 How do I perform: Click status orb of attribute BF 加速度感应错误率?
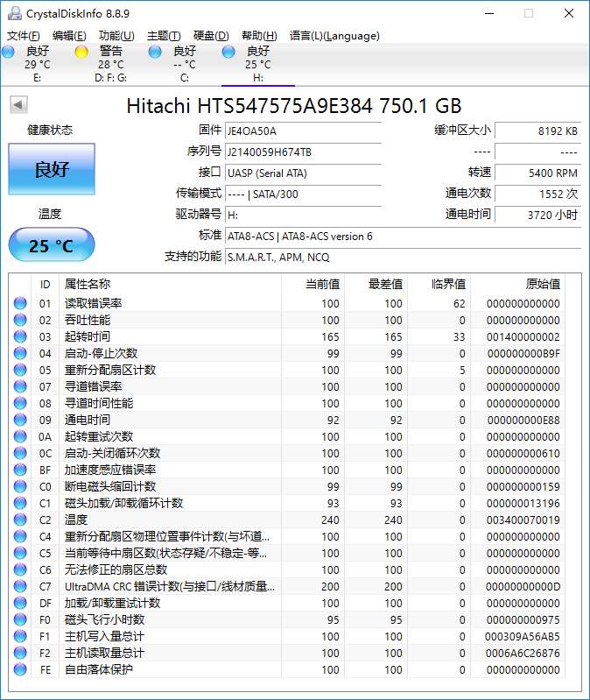(20, 470)
